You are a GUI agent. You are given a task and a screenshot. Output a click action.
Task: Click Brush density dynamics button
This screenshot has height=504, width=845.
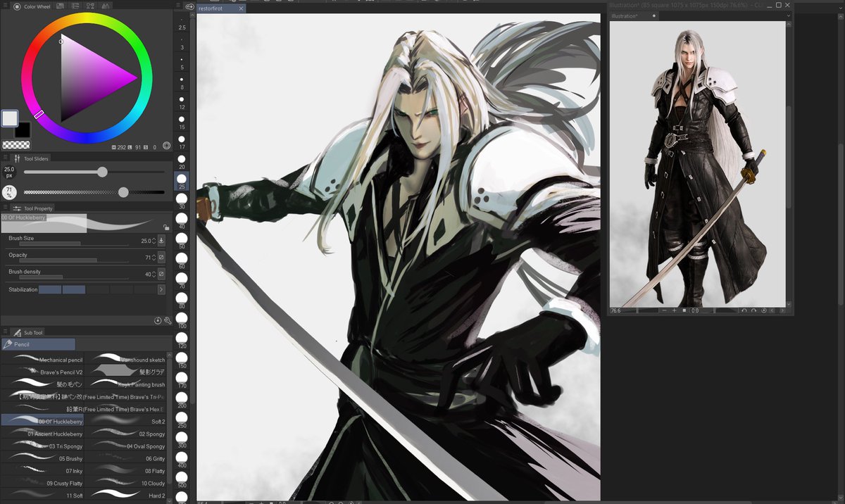tap(161, 275)
